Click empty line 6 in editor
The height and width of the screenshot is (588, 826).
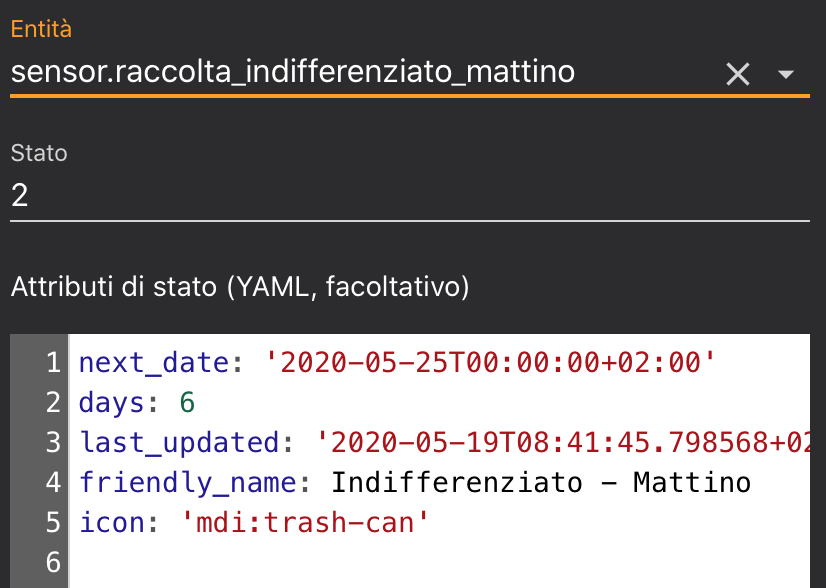click(400, 563)
